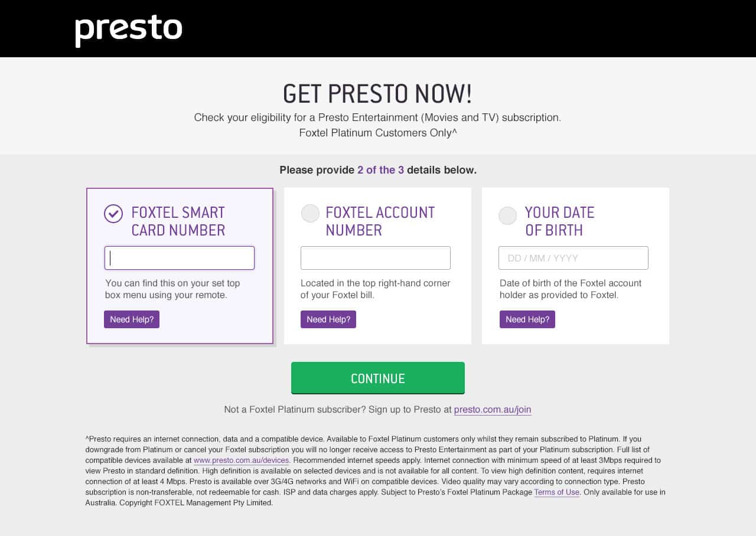Click the Foxtel Smart Card Number heading
The height and width of the screenshot is (536, 756).
click(x=178, y=221)
